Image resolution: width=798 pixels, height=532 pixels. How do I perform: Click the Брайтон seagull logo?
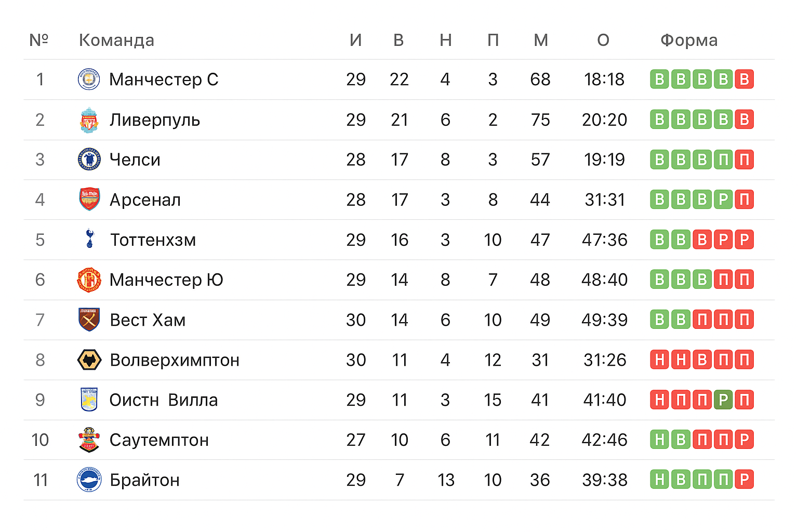89,480
